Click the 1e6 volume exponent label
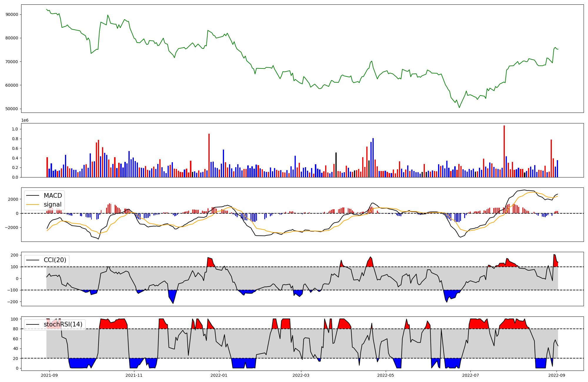588x382 pixels. click(25, 120)
